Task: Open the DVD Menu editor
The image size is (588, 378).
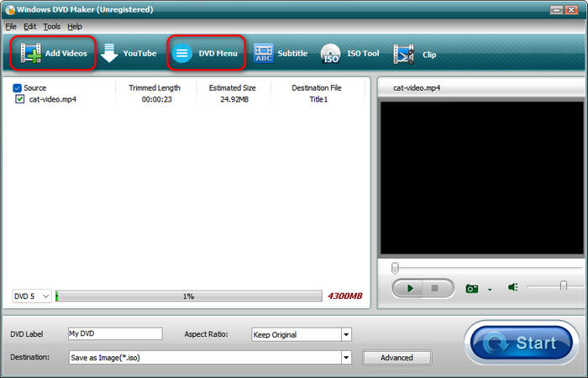Action: point(207,53)
